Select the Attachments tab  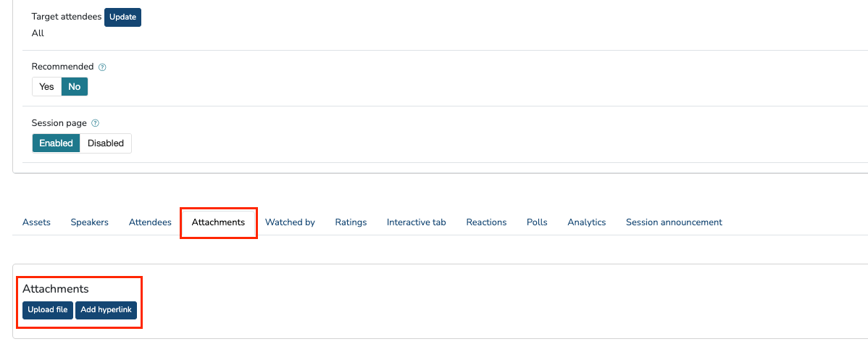tap(218, 222)
